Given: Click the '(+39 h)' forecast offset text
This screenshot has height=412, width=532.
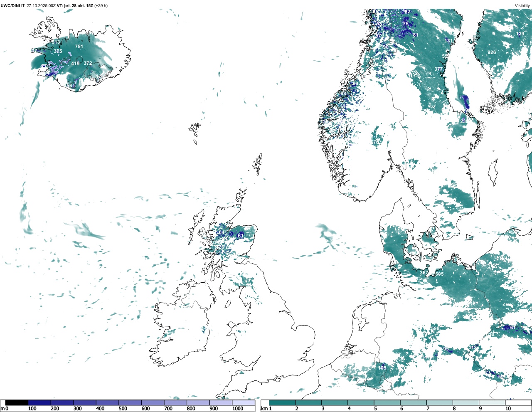Looking at the screenshot, I should point(101,5).
